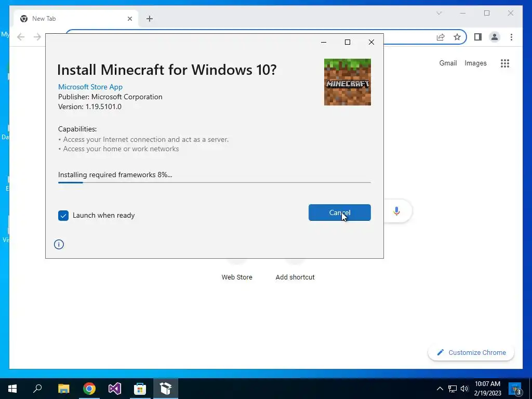
Task: Cancel the Minecraft installation
Action: 339,212
